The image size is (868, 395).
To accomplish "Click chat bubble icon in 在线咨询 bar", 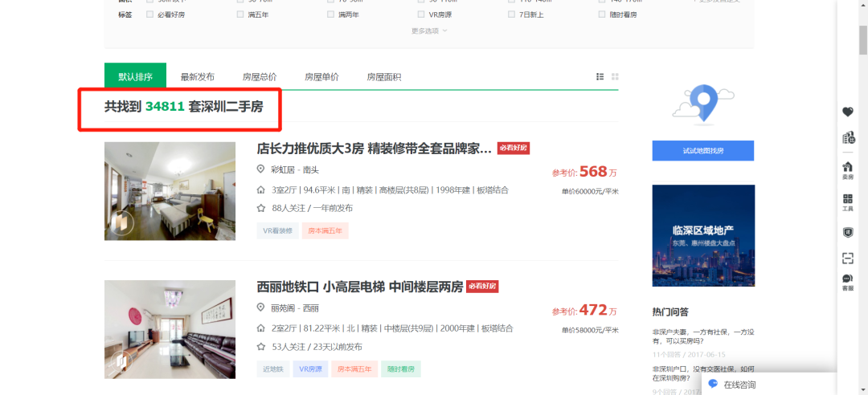I will tap(714, 384).
